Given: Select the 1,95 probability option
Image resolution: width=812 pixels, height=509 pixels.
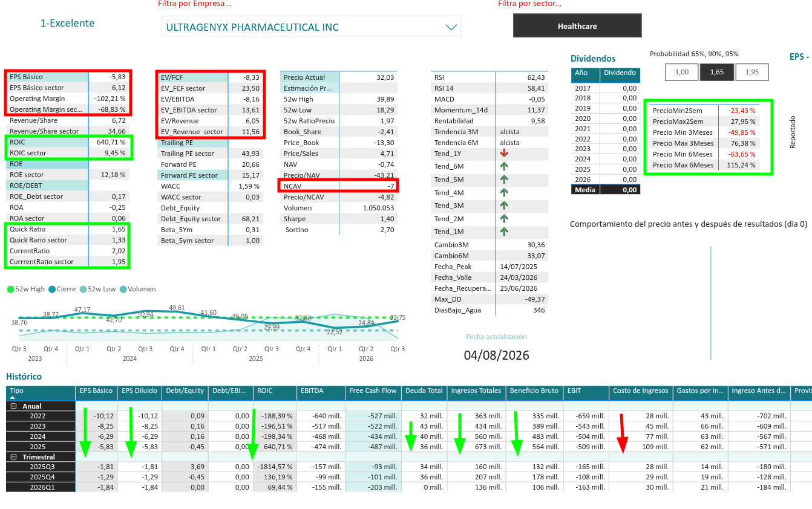Looking at the screenshot, I should [x=752, y=72].
